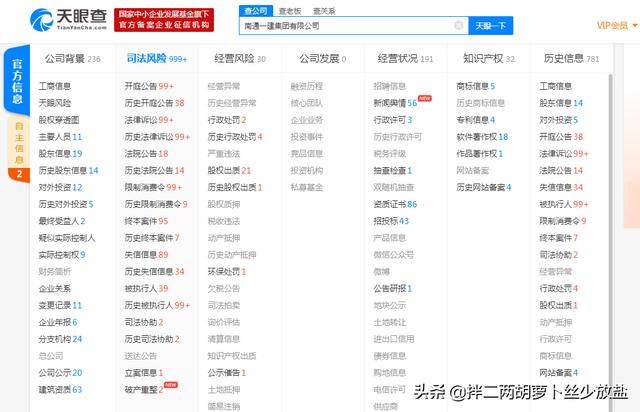Click the Tianyancha logo

(x=68, y=19)
